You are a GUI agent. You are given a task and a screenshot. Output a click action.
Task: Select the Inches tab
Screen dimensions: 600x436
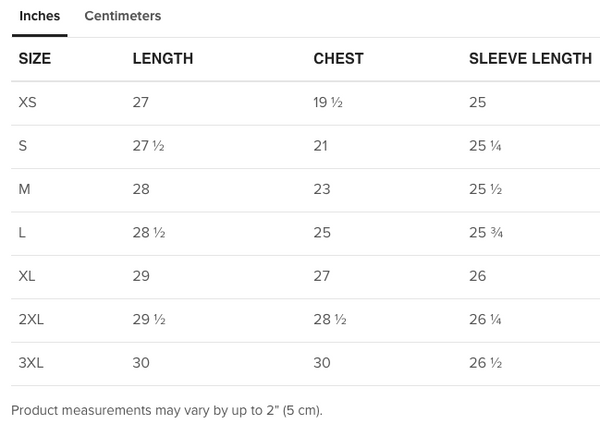pos(40,16)
